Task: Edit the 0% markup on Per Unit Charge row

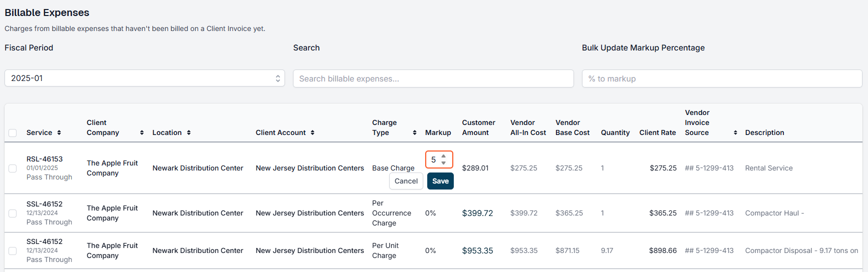Action: (x=431, y=250)
